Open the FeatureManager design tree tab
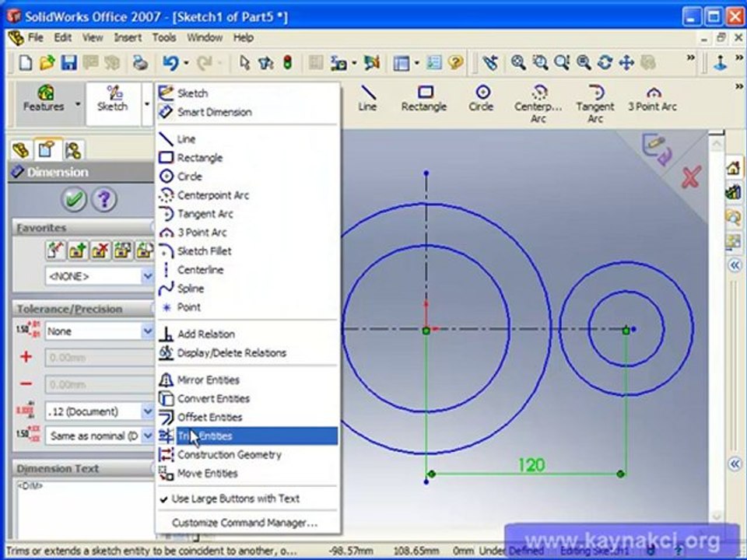 pos(20,150)
